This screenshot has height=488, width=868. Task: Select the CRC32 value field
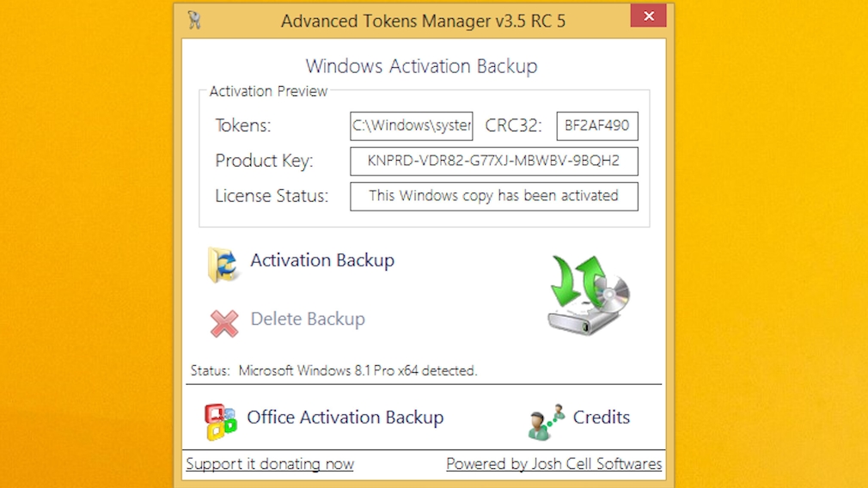tap(597, 125)
